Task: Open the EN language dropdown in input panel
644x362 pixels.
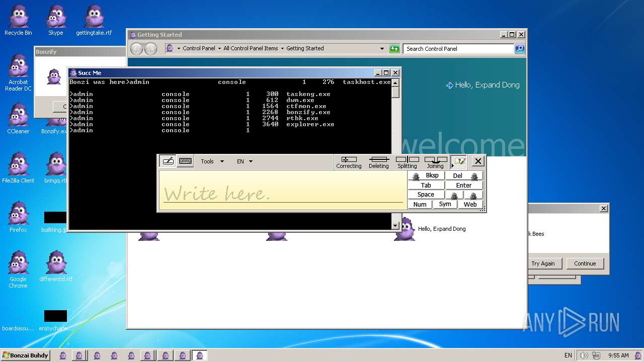Action: tap(245, 161)
